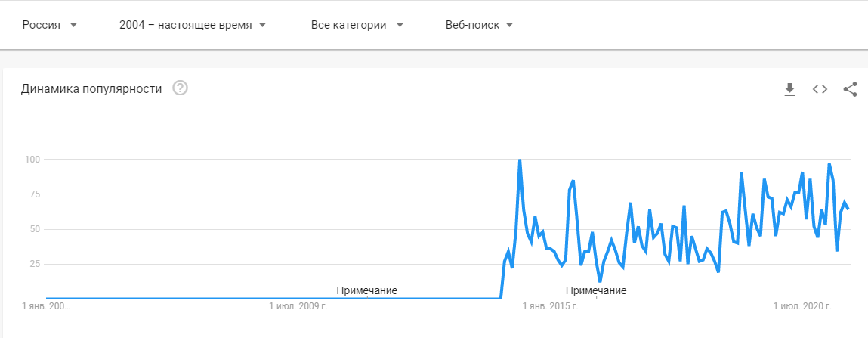Click the Динамика популярности heading

(91, 88)
